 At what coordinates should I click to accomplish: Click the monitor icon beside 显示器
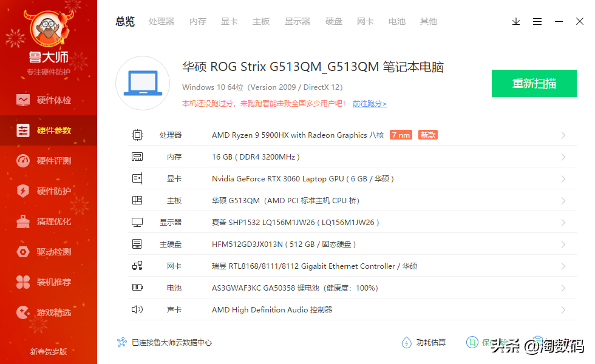[x=137, y=222]
